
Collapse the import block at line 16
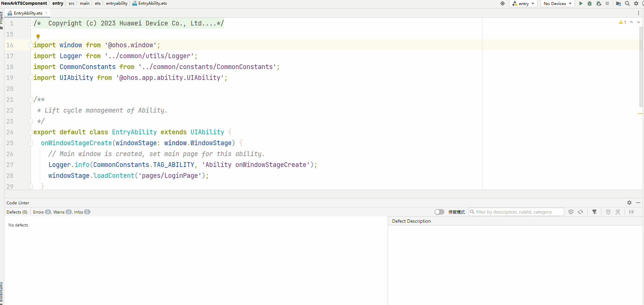pos(31,45)
